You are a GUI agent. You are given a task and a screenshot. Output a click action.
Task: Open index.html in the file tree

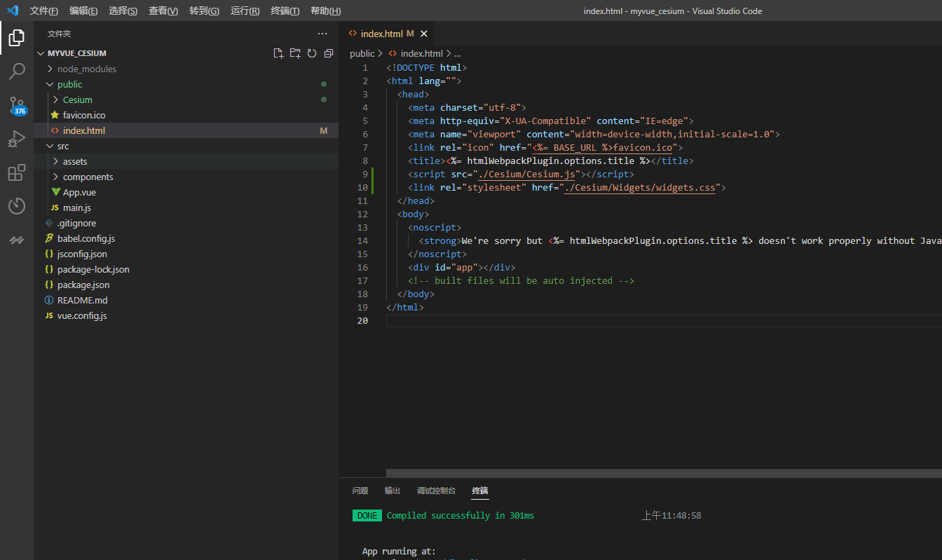(186, 130)
